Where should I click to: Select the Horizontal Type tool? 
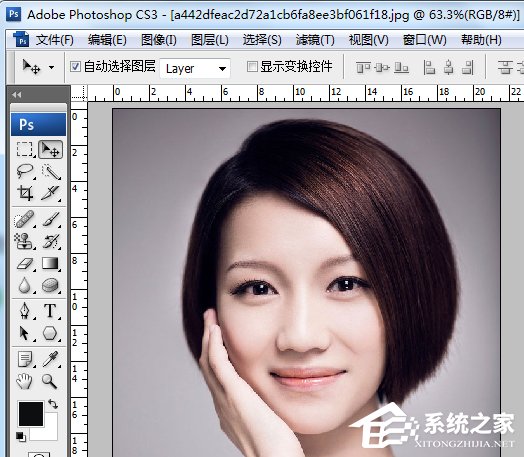coord(50,310)
